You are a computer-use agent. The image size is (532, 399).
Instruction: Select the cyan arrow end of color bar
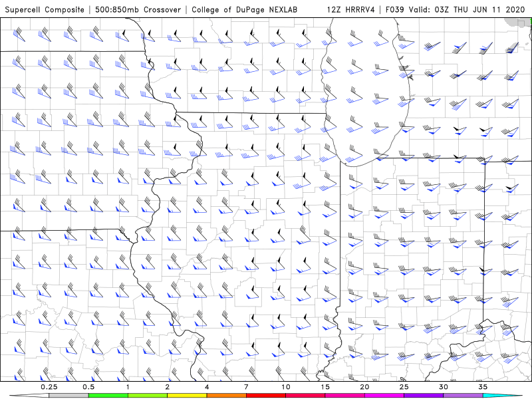pyautogui.click(x=502, y=396)
